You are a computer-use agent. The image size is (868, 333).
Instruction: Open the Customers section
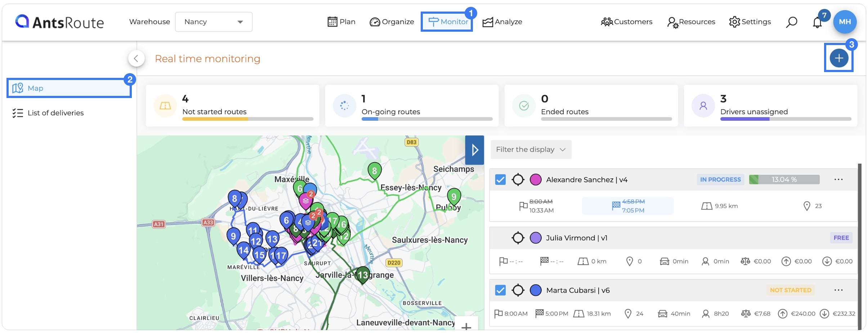point(627,22)
